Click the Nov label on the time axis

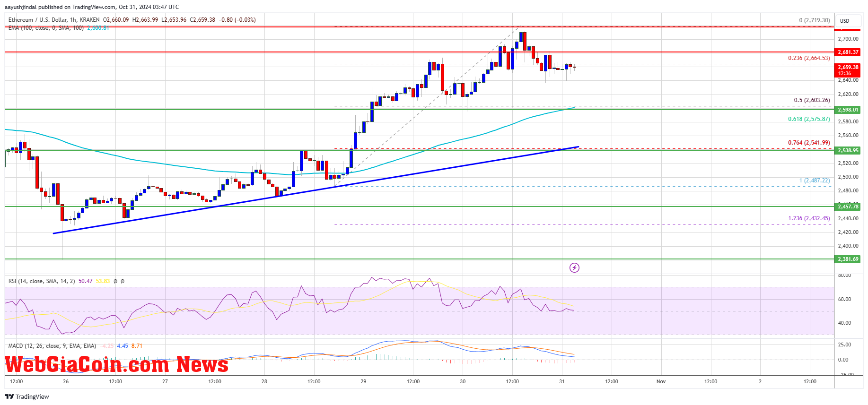[661, 381]
